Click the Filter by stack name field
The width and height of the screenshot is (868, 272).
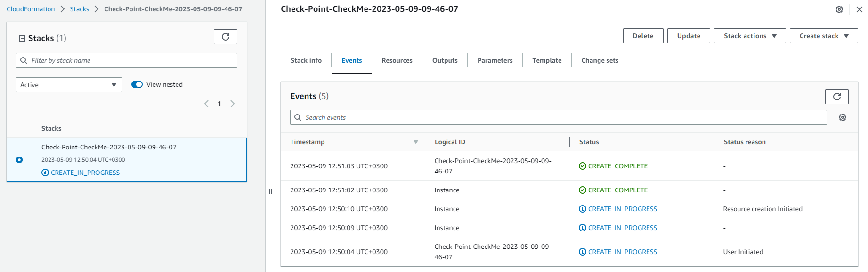[127, 60]
